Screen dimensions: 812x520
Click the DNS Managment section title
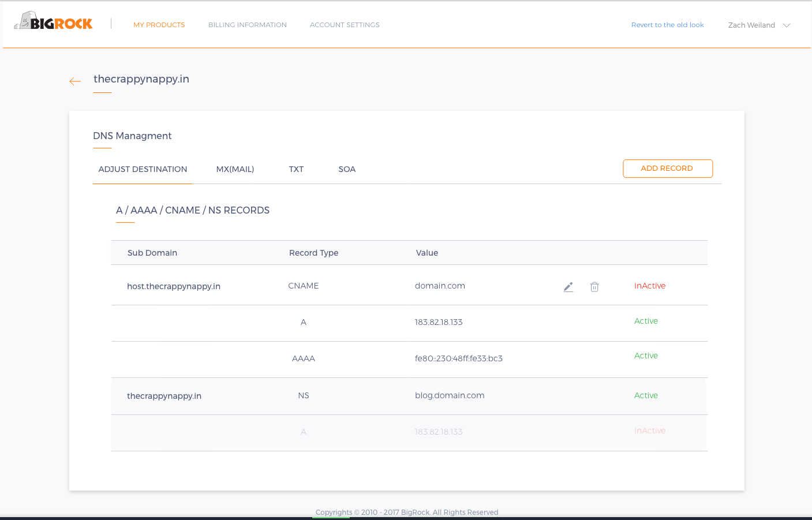click(x=132, y=136)
